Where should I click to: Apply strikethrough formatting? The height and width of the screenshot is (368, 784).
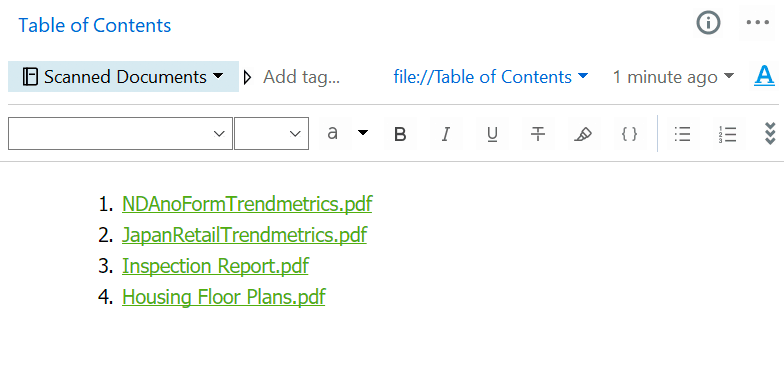point(538,134)
